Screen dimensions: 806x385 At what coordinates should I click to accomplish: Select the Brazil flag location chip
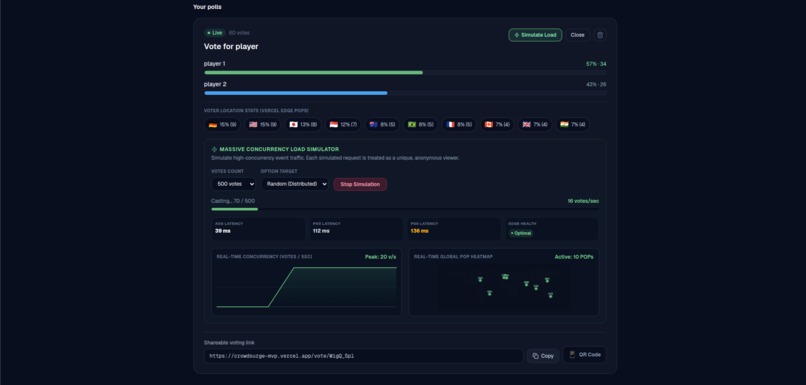click(420, 124)
